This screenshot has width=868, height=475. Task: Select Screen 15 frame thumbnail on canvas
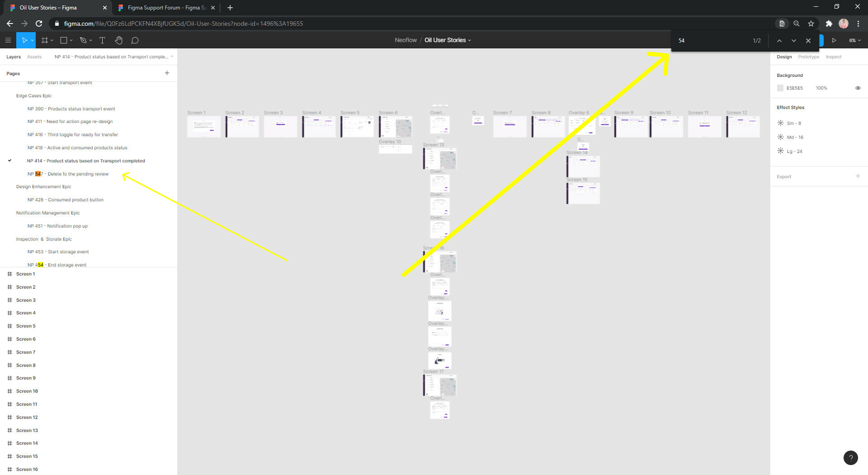point(583,193)
